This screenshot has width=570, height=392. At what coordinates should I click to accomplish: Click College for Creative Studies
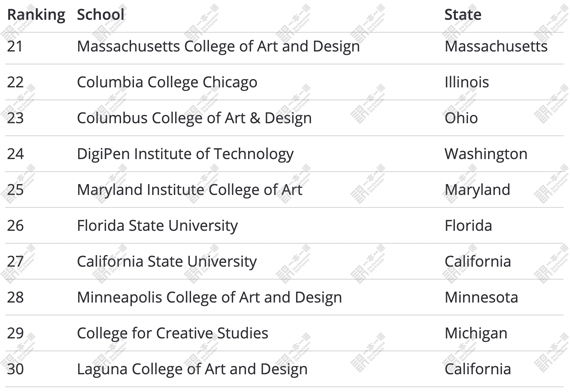[172, 333]
